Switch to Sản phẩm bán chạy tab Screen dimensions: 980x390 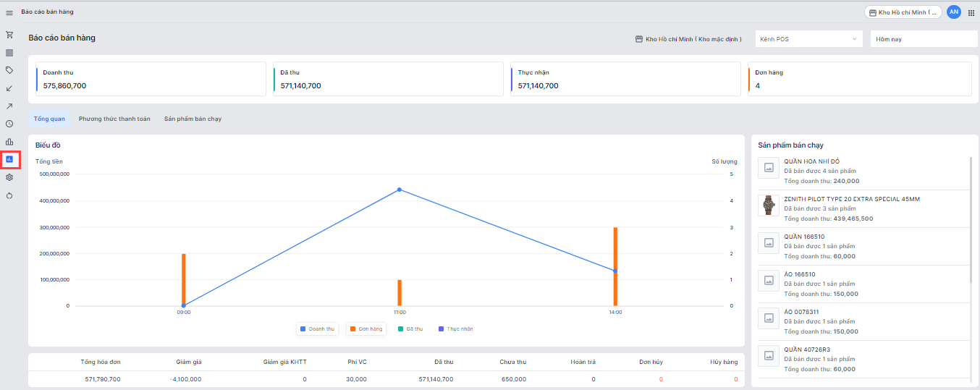click(193, 119)
